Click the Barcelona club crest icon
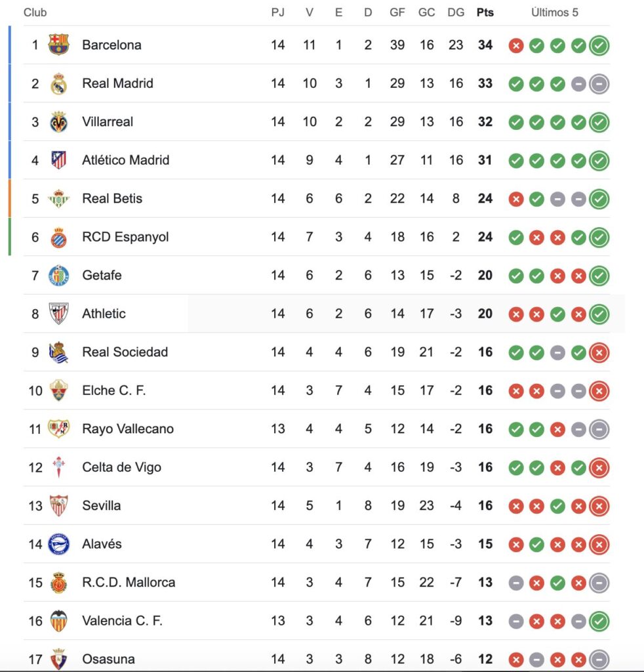 coord(59,45)
